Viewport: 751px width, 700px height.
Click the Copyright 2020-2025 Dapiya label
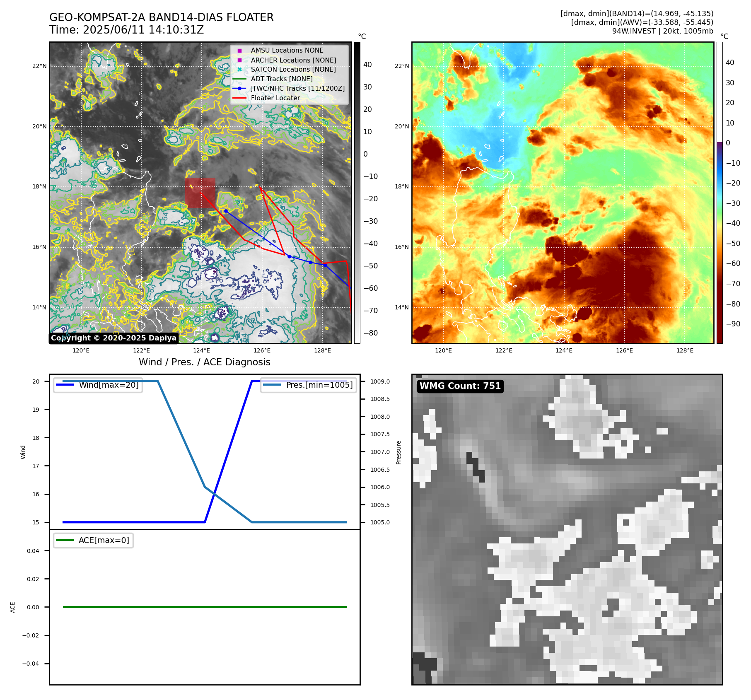click(114, 338)
